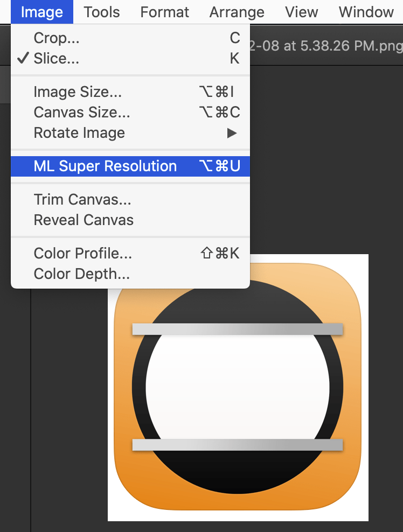
Task: Select the checked Slice... menu item
Action: coord(130,58)
